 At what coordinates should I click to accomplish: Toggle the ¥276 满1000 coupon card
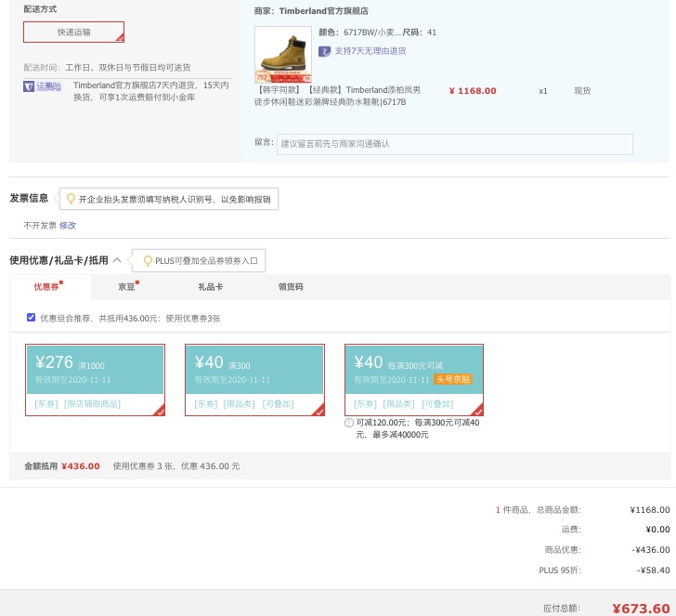95,380
